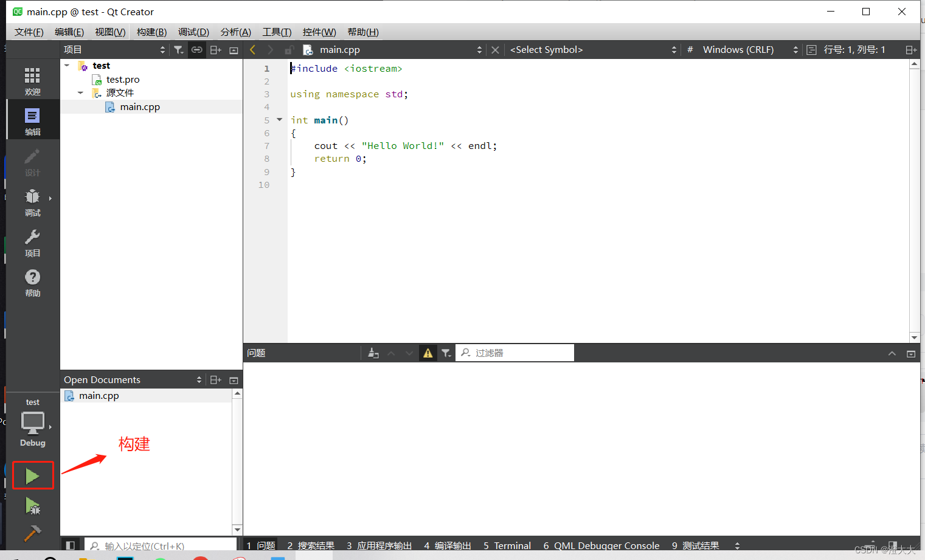Filter the project tree
925x560 pixels.
coord(178,50)
